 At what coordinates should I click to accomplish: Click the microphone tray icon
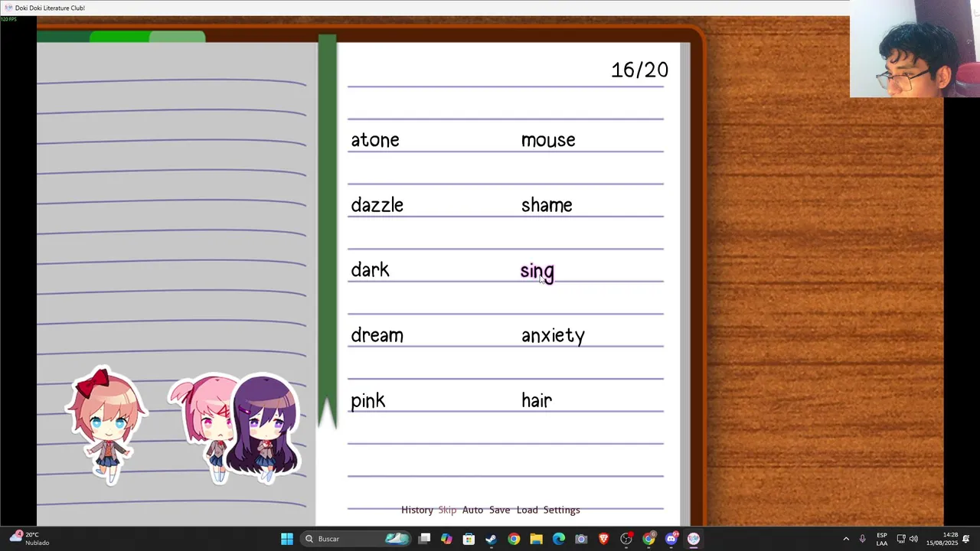[x=862, y=539]
